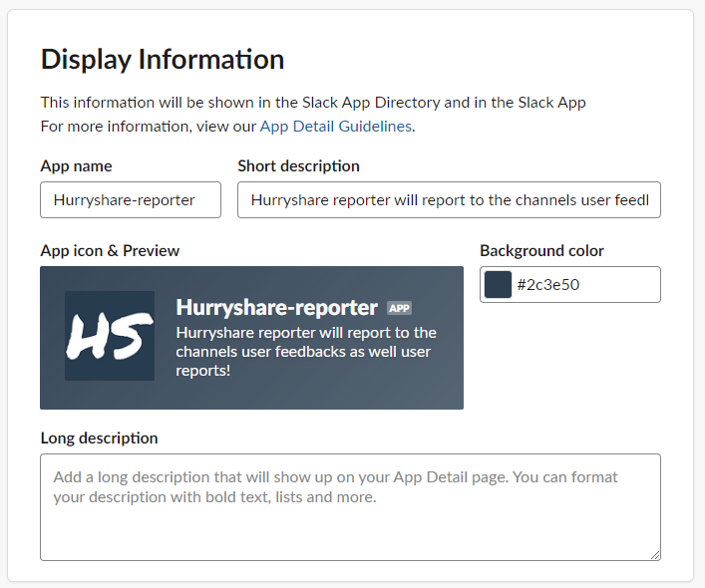Click the Display Information heading
705x588 pixels.
[163, 60]
